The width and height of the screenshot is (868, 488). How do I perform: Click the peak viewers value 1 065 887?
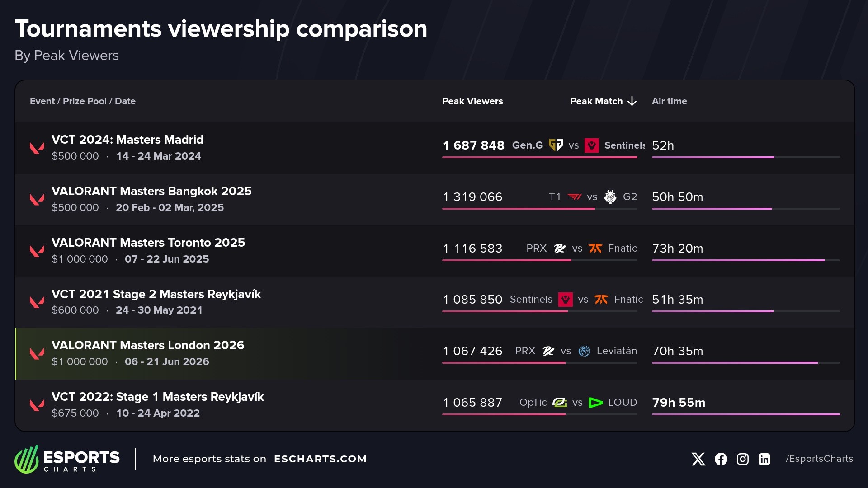click(472, 403)
